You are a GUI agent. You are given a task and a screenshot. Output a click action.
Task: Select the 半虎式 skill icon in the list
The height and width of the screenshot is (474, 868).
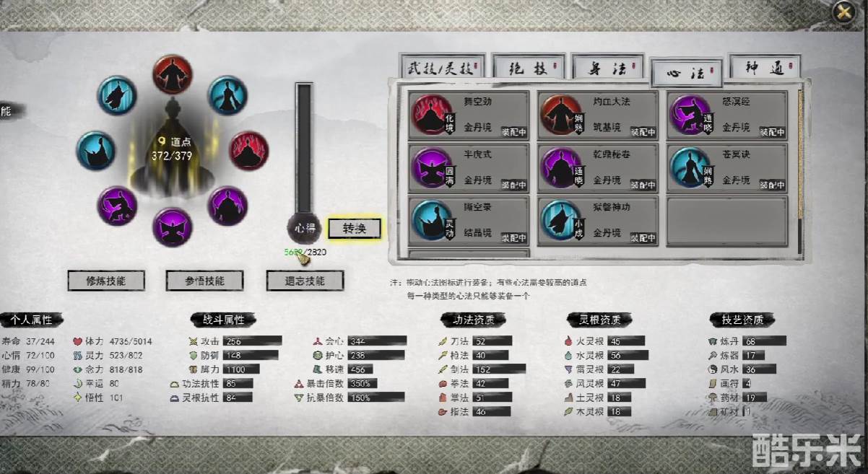coord(431,167)
